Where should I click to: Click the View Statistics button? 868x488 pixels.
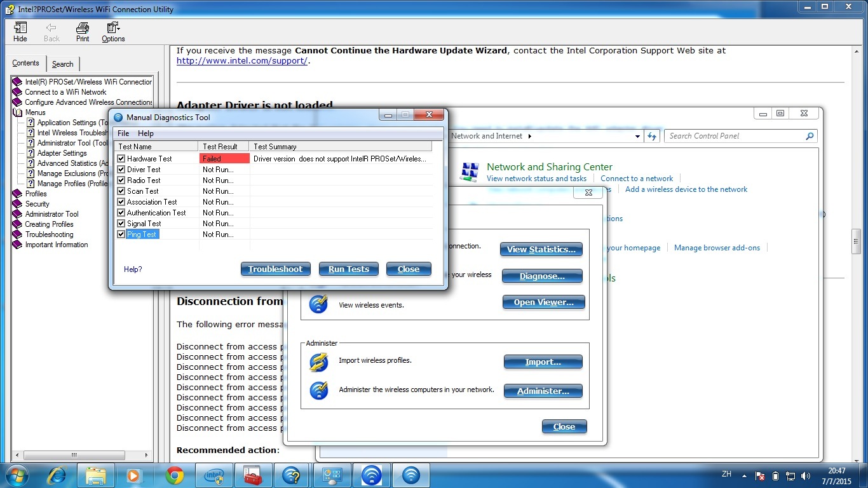(x=541, y=249)
